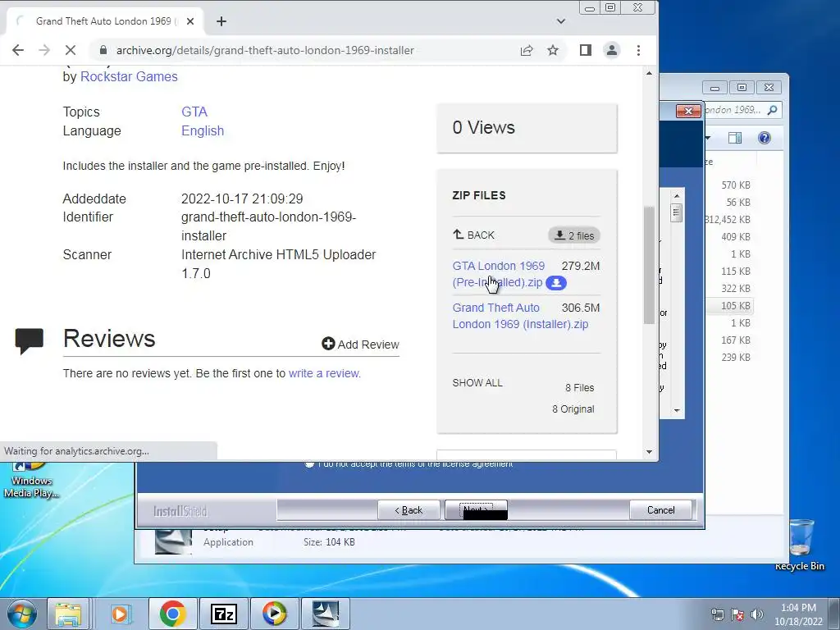840x630 pixels.
Task: Select the 570 KB file row in Explorer
Action: (729, 185)
